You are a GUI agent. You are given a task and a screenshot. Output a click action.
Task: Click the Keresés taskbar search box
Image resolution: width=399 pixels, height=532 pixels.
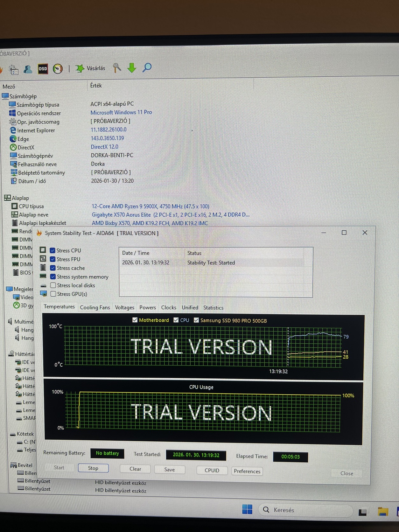point(305,510)
